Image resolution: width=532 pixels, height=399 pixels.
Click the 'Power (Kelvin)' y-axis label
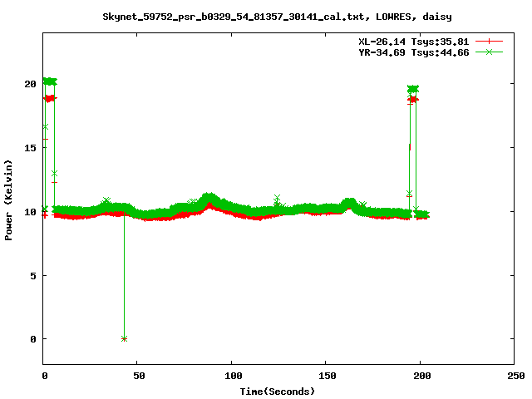pyautogui.click(x=8, y=200)
